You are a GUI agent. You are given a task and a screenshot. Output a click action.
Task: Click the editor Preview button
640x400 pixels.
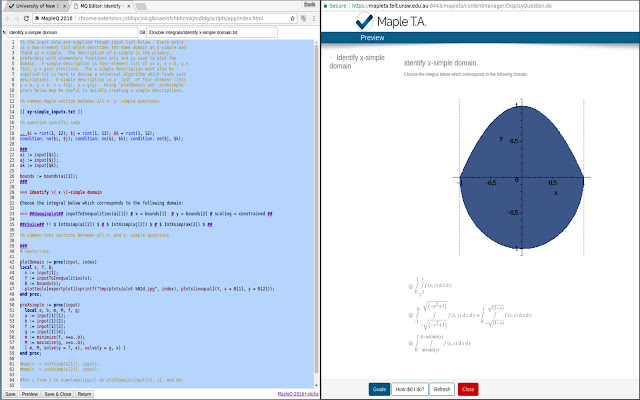[x=29, y=394]
